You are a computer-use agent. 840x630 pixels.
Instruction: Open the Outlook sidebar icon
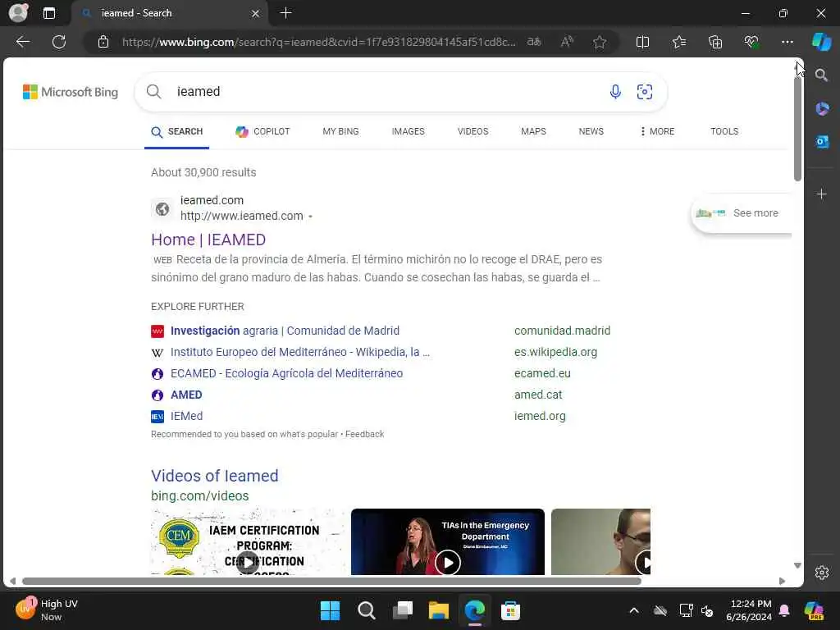click(822, 141)
